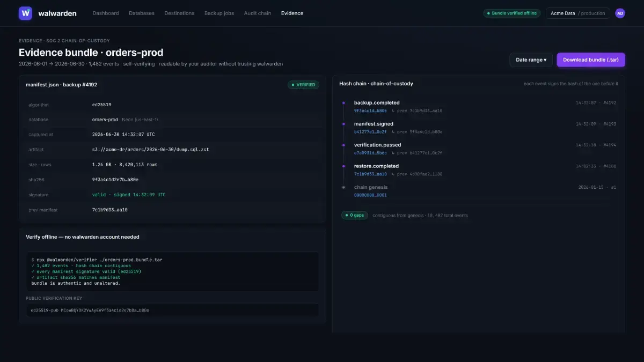The height and width of the screenshot is (362, 644).
Task: Select the Evidence tab
Action: 292,13
